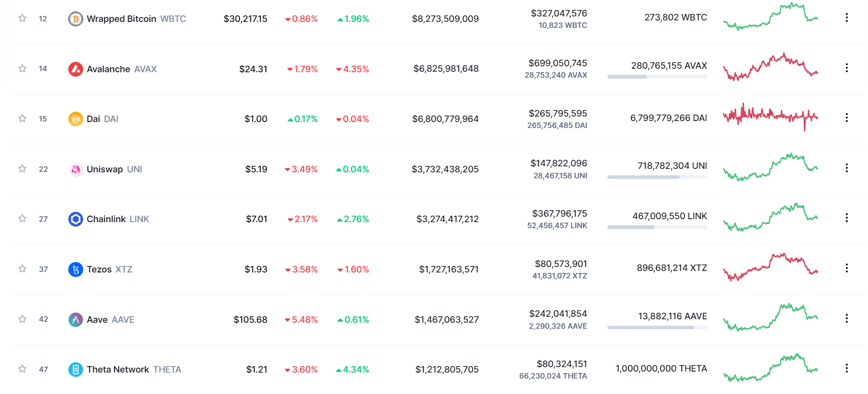868x394 pixels.
Task: Expand the three-dot menu for Theta Network
Action: 846,368
